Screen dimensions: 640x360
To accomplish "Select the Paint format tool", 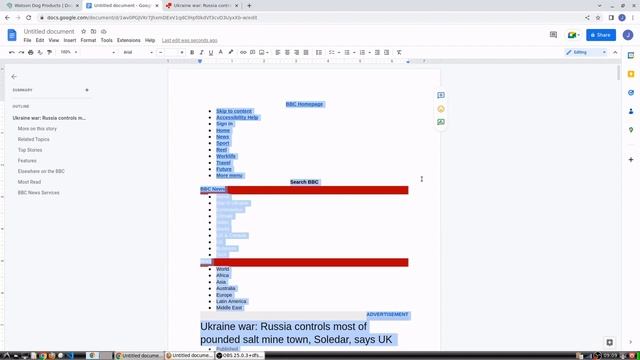I will [49, 52].
